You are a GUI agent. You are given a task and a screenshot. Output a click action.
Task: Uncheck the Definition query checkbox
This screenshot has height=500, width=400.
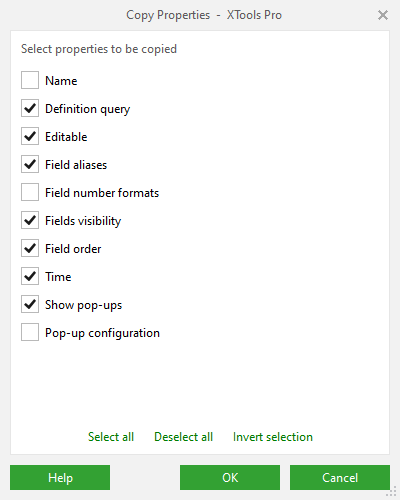point(30,108)
